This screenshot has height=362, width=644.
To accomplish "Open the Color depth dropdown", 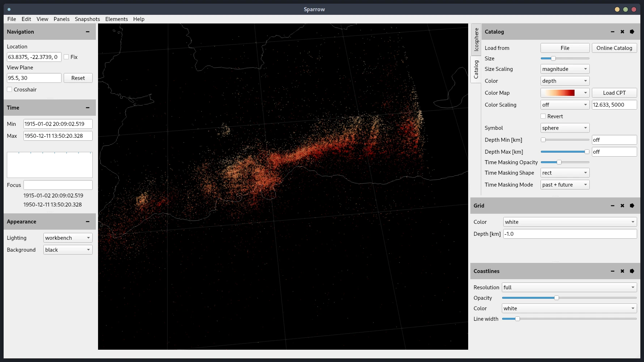I will (x=565, y=81).
